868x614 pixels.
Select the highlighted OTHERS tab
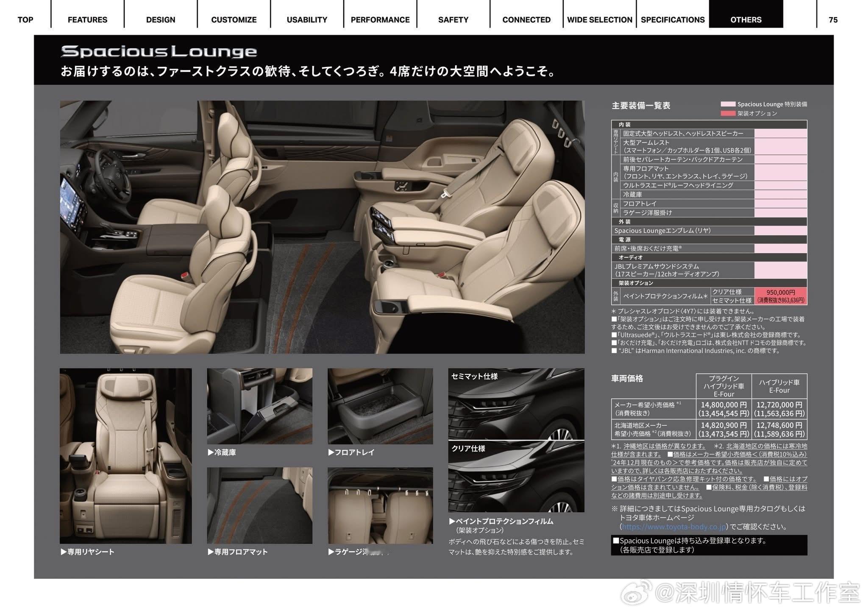pos(746,20)
